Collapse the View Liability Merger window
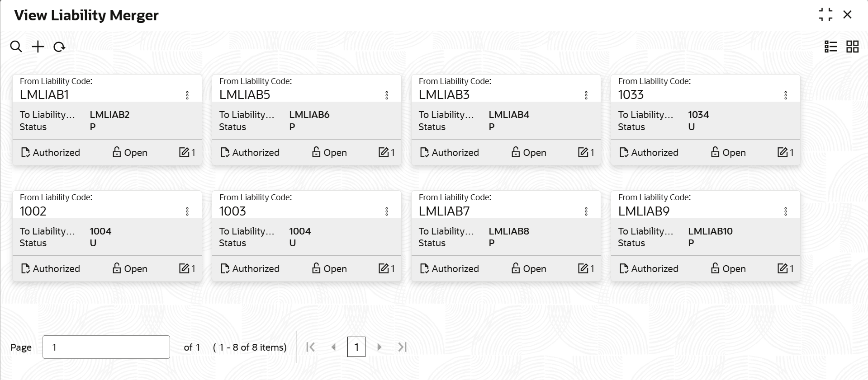868x380 pixels. coord(825,15)
